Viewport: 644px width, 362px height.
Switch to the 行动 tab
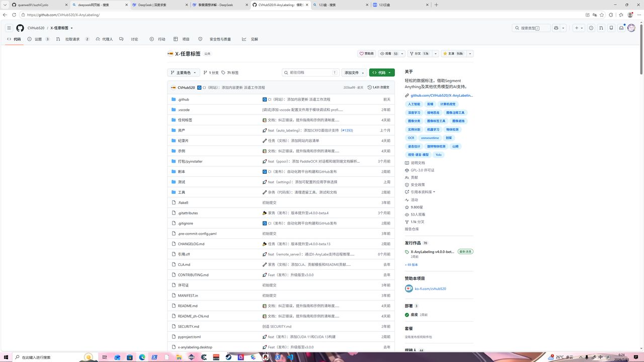coord(157,39)
